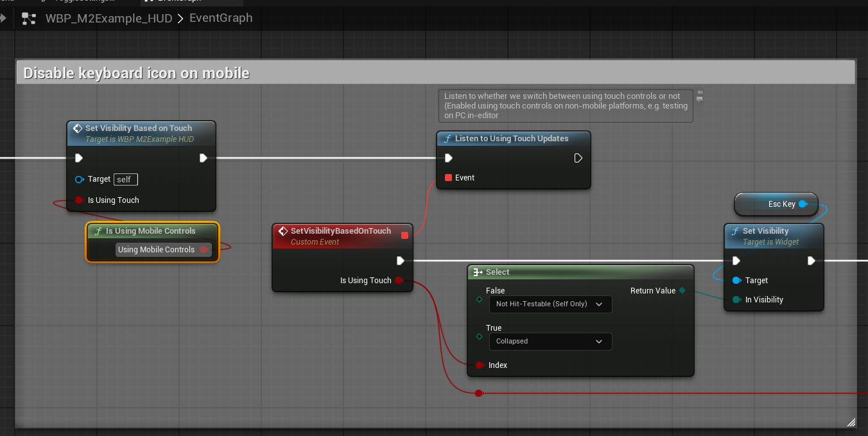868x436 pixels.
Task: Click the WBP_M2Example_HUD breadcrumb
Action: coord(108,19)
